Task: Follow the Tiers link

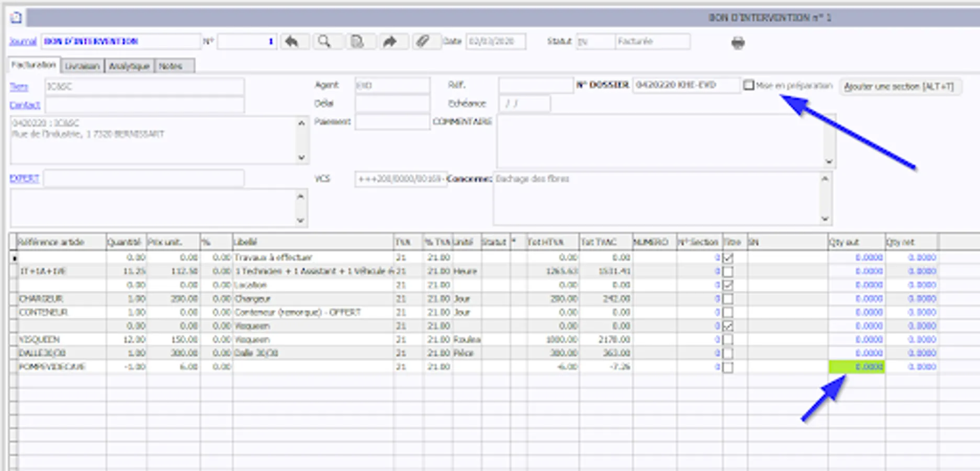Action: 19,87
